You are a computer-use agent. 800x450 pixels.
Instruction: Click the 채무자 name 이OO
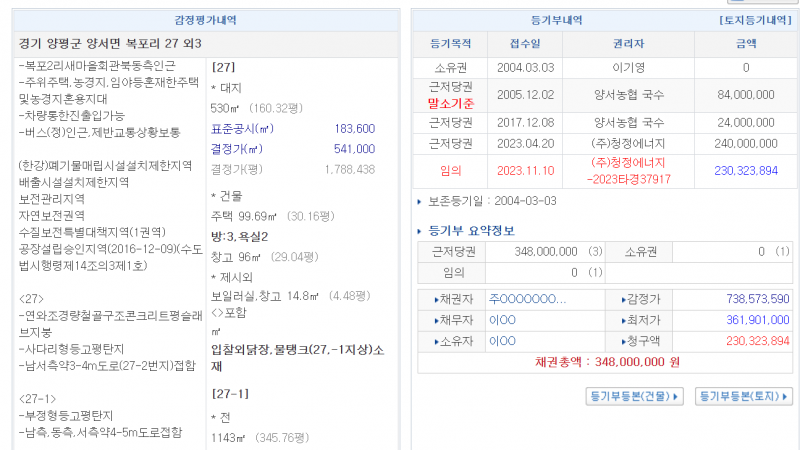[x=502, y=320]
